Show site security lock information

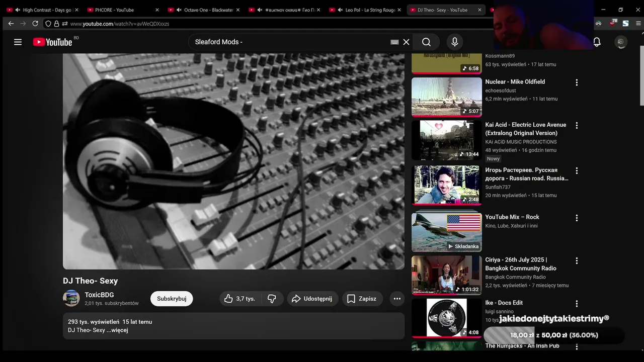coord(57,24)
